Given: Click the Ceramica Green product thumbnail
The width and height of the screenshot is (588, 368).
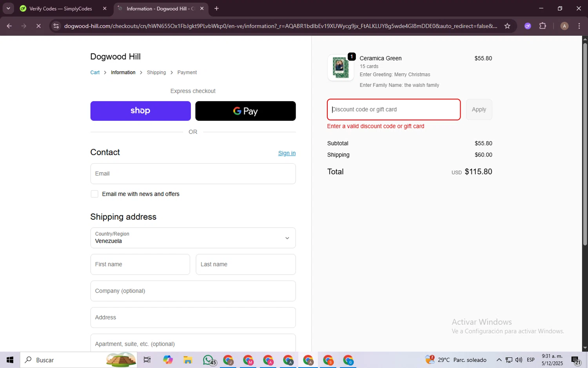Looking at the screenshot, I should (x=340, y=67).
